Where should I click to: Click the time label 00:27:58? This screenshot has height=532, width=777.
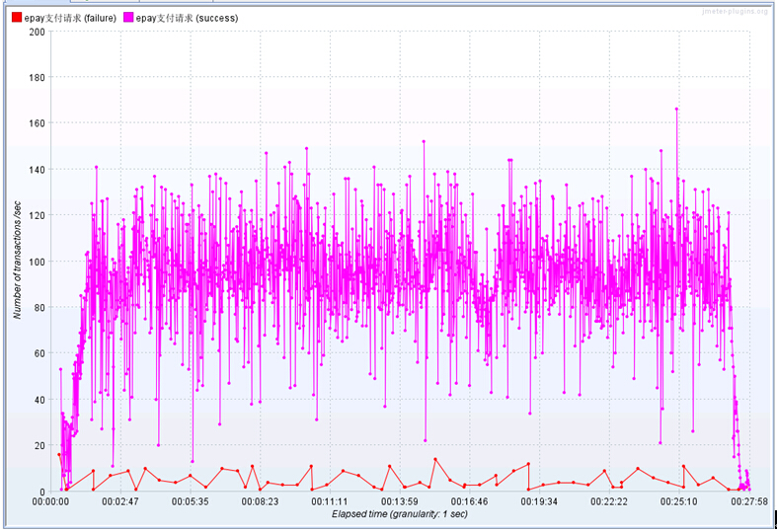click(x=749, y=501)
